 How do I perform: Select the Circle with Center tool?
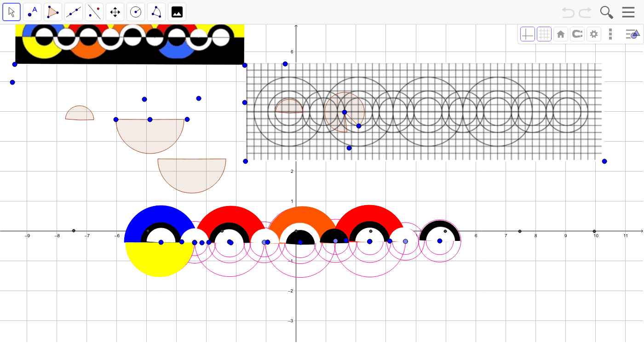pos(136,12)
